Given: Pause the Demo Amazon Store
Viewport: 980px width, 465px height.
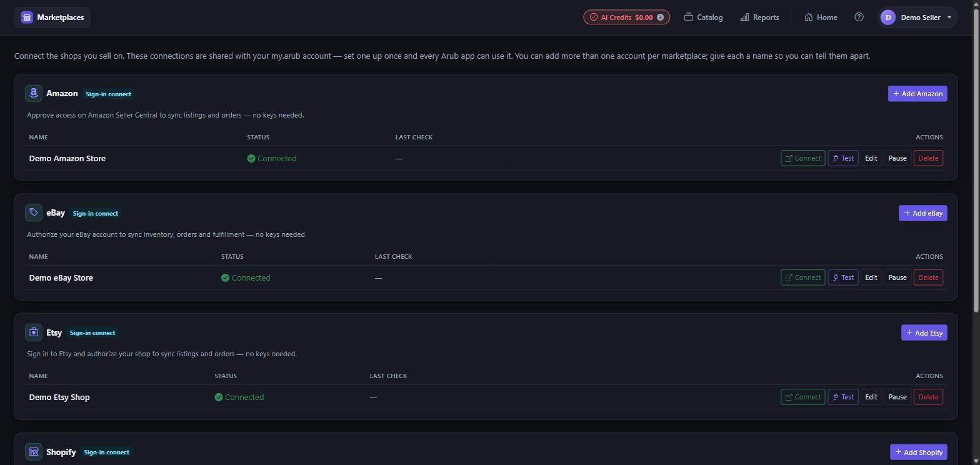Looking at the screenshot, I should click(897, 158).
